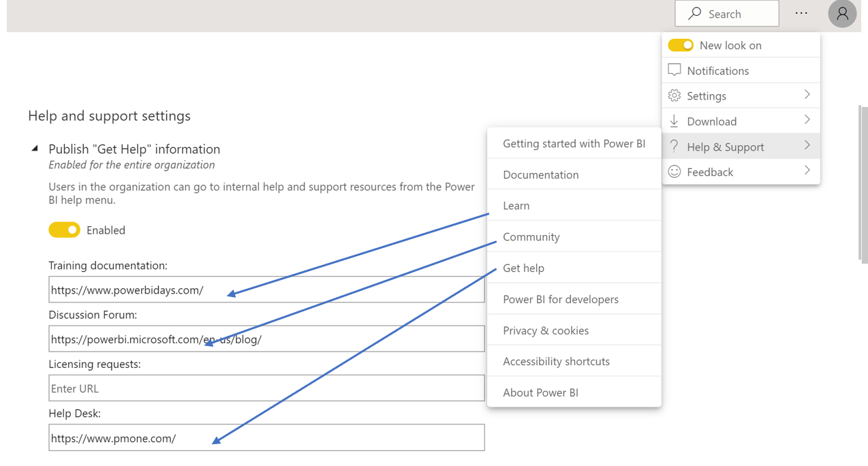Click the magnifier icon in Search box

pos(694,13)
